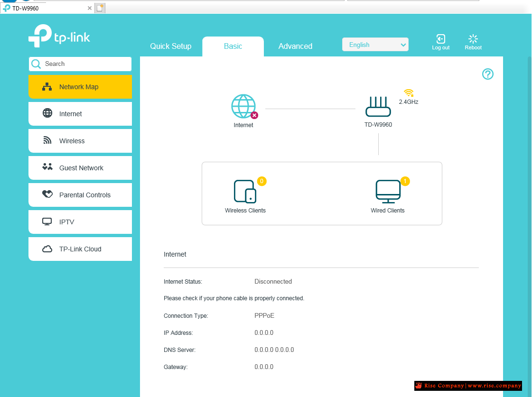Select the TD-W9960 browser tab
Viewport: 532px width, 397px height.
tap(47, 8)
